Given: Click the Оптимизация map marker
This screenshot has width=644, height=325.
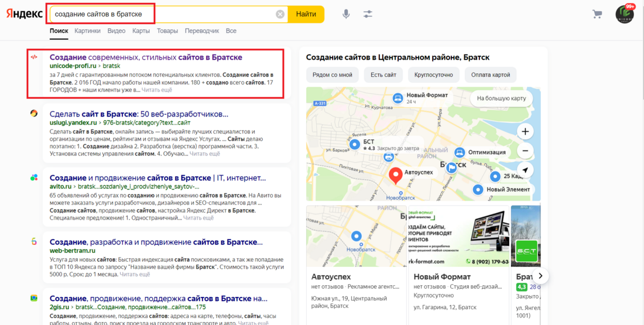Looking at the screenshot, I should pyautogui.click(x=460, y=152).
